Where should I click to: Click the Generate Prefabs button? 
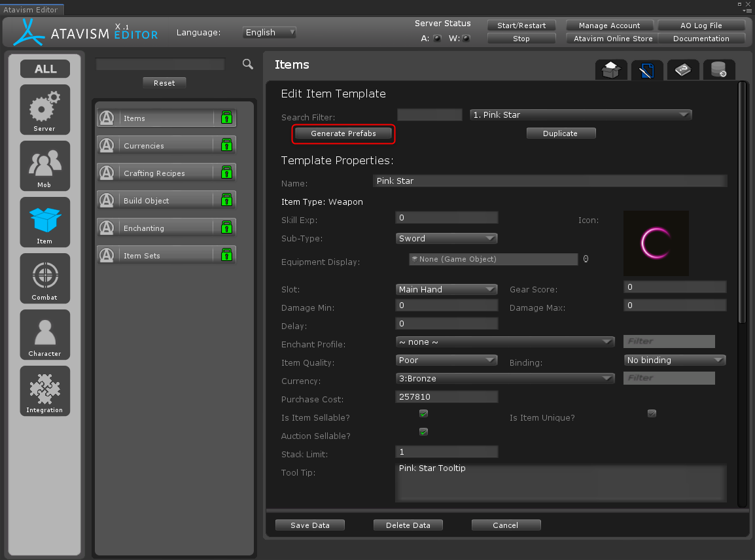coord(343,133)
